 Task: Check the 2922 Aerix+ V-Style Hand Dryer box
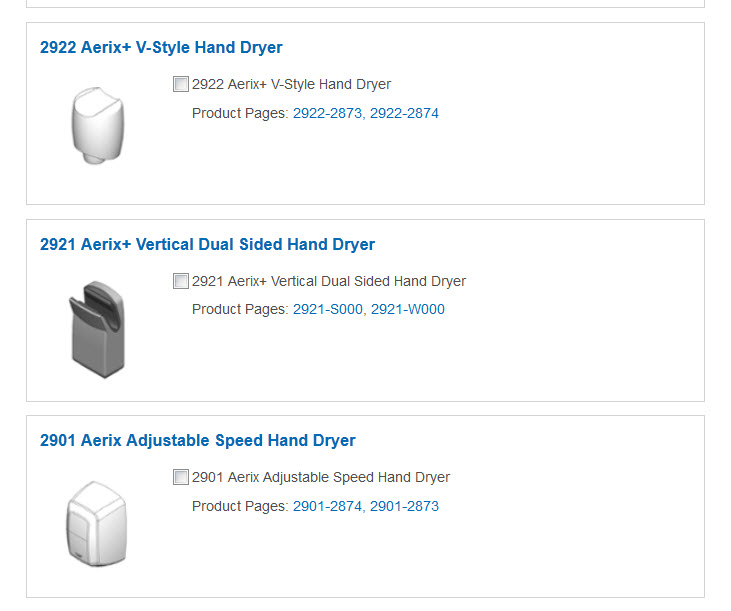[180, 84]
